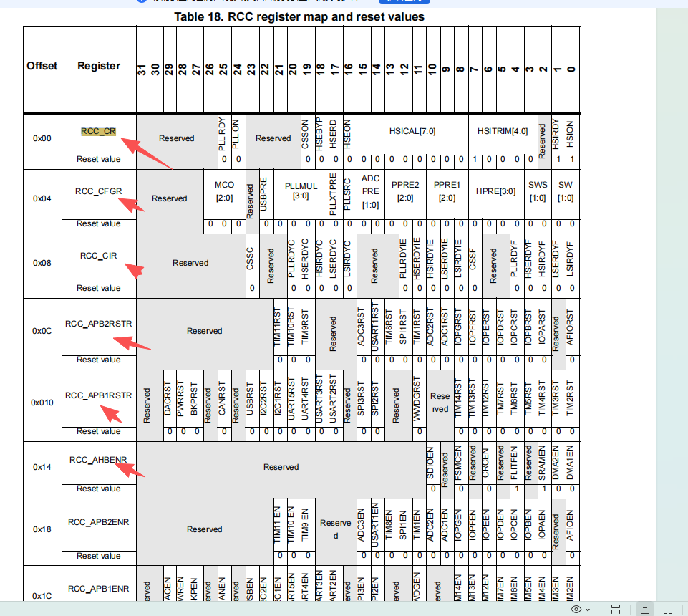Click the RCC_APB1ENR register name

point(98,588)
